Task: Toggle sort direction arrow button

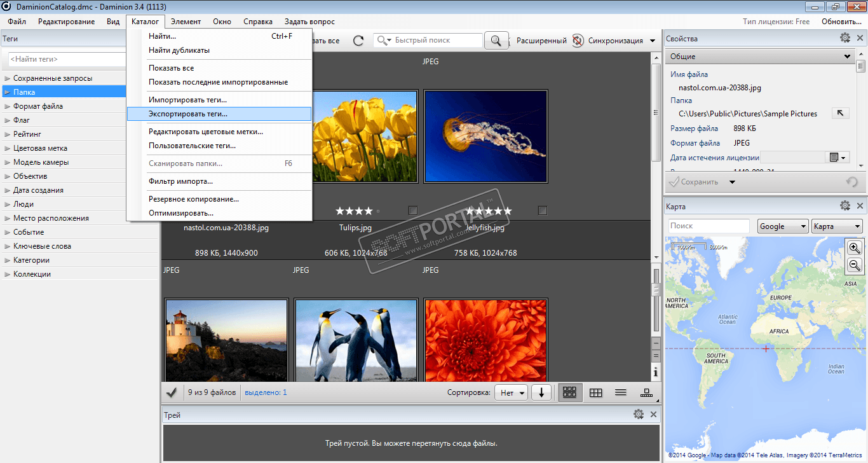Action: (x=541, y=392)
